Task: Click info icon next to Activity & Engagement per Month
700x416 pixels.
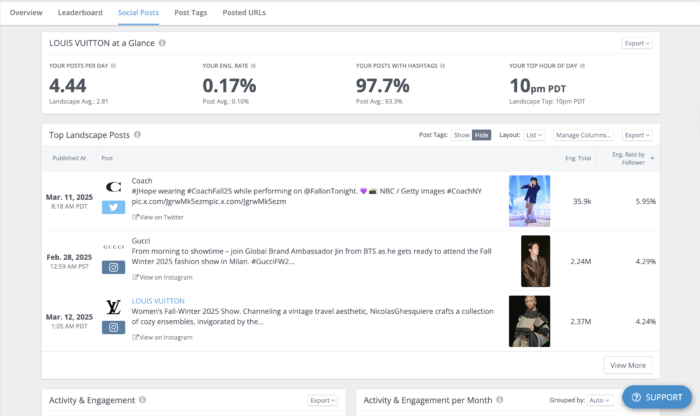Action: 500,400
